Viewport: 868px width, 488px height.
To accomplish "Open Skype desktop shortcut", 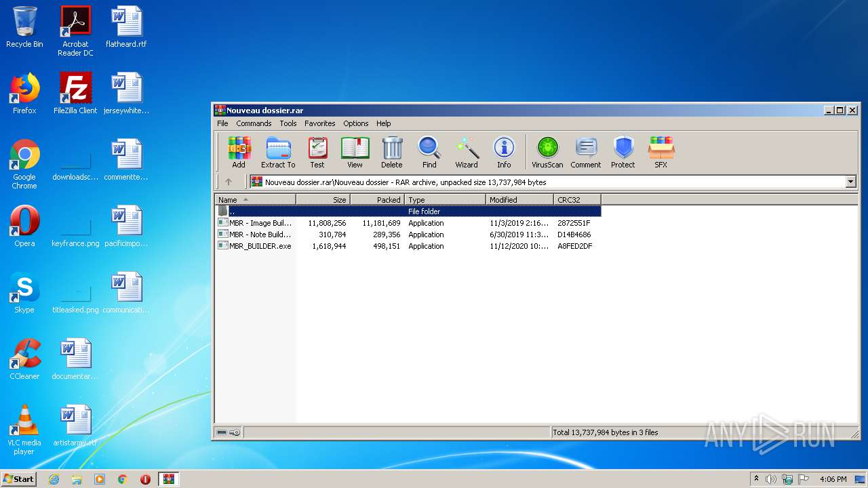I will [x=24, y=293].
